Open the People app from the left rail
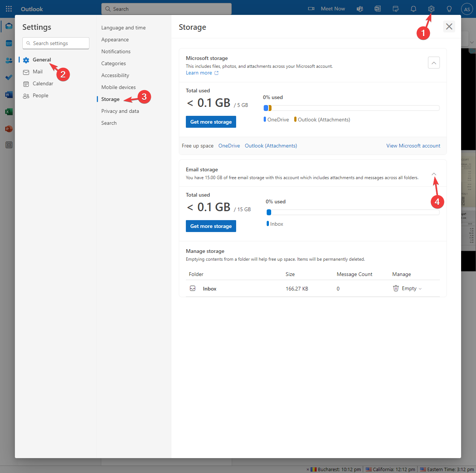The width and height of the screenshot is (476, 473). (x=9, y=60)
